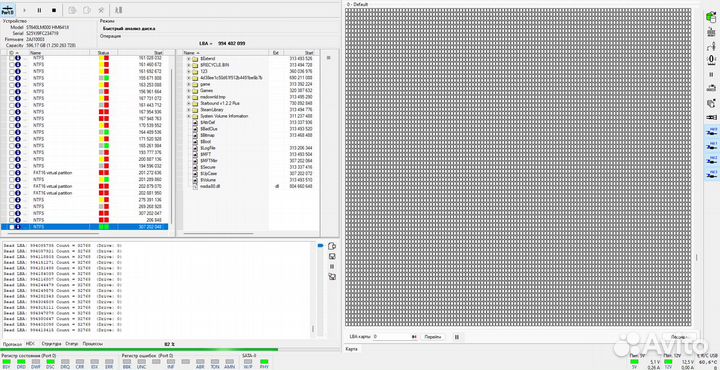Select the topmost blue port icon

712,132
